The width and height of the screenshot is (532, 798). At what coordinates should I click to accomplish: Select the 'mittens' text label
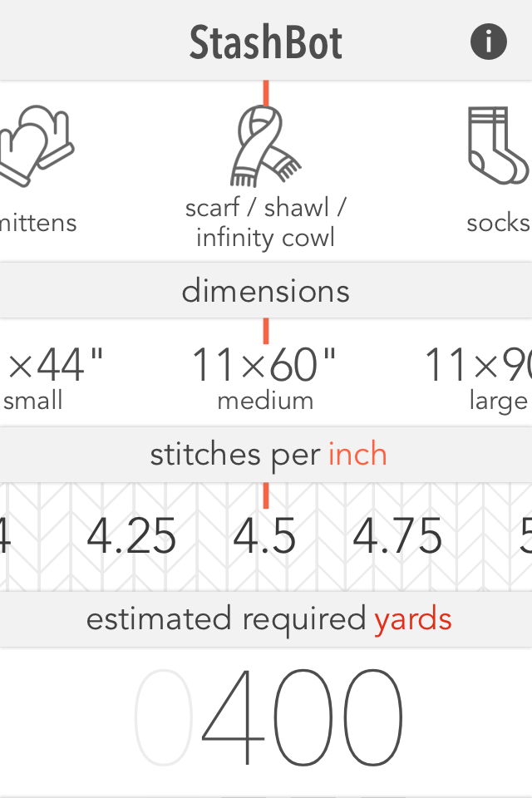[38, 223]
